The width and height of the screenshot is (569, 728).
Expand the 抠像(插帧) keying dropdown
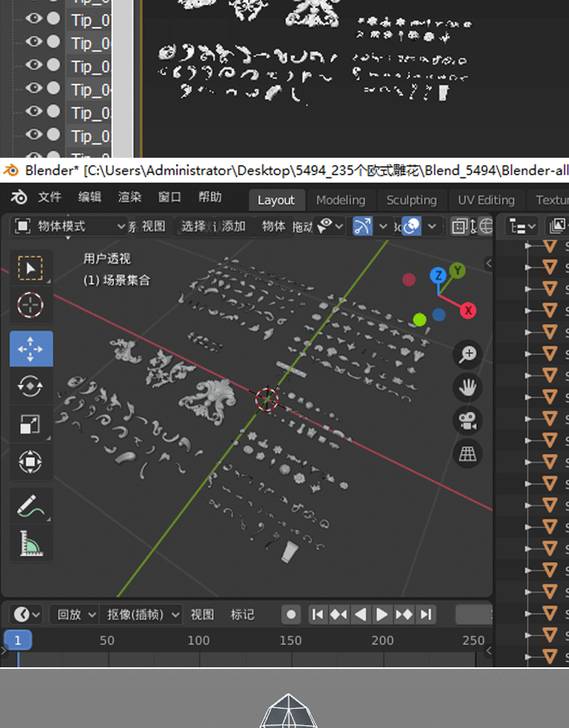point(141,614)
